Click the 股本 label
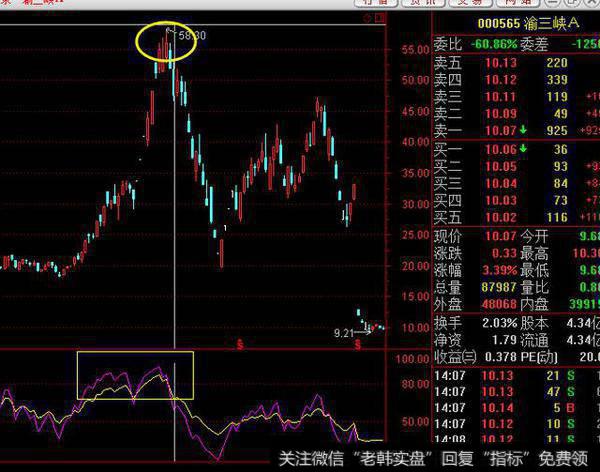The image size is (600, 472). coord(534,323)
